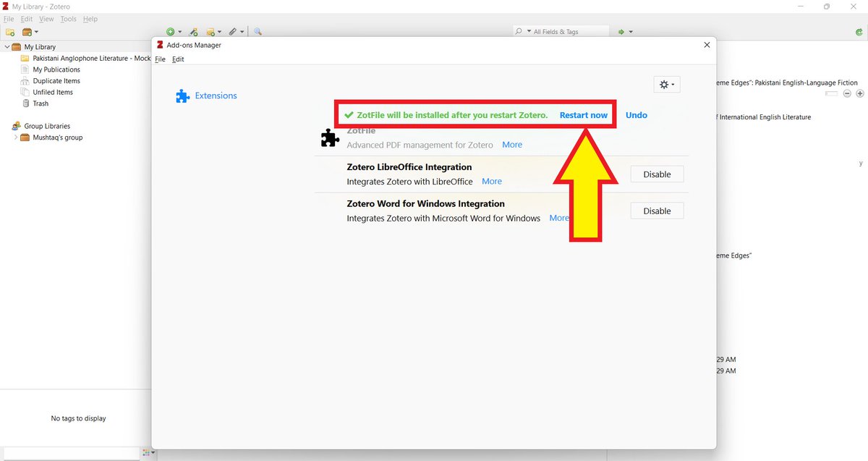
Task: Open the Zotero main Edit menu
Action: [x=27, y=19]
